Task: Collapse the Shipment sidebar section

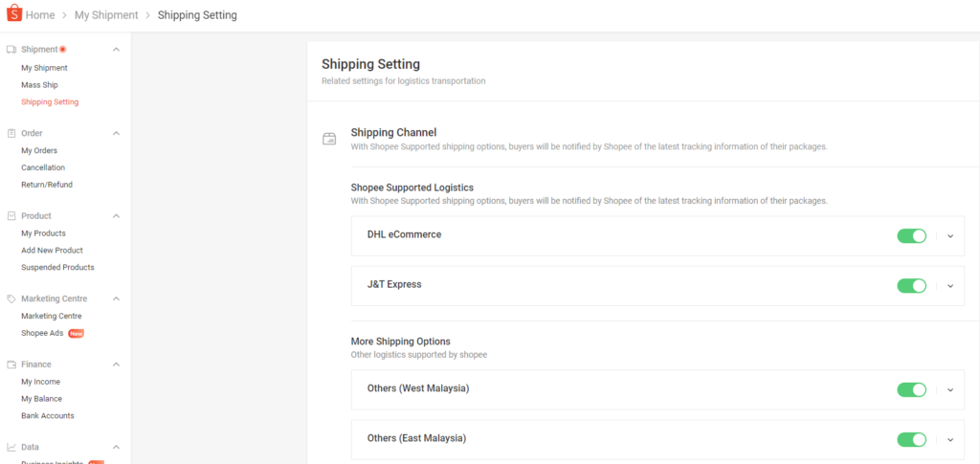Action: pyautogui.click(x=116, y=50)
